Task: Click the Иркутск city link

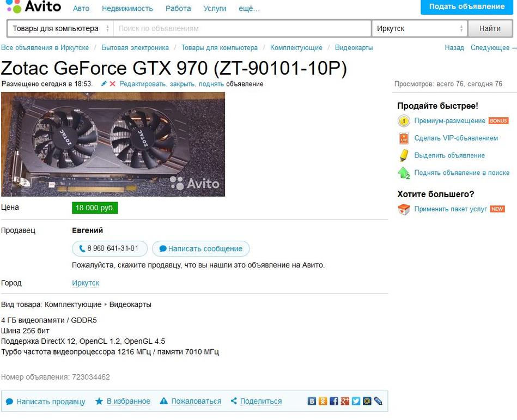Action: point(86,283)
